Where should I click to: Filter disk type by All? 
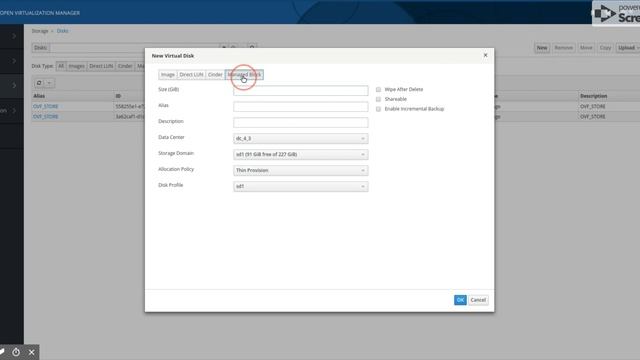(61, 66)
